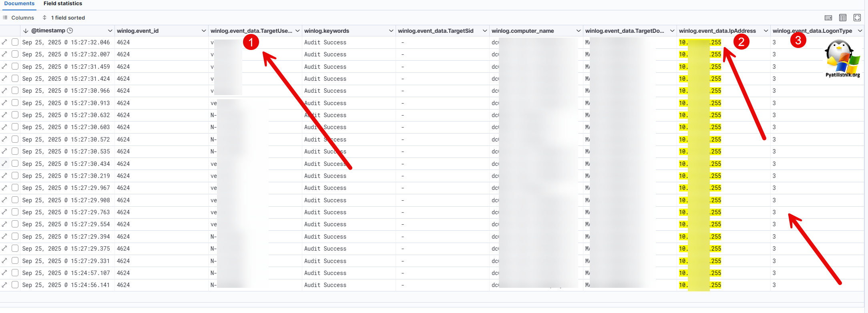Expand document details for 15:24:56.141 row

[4, 285]
